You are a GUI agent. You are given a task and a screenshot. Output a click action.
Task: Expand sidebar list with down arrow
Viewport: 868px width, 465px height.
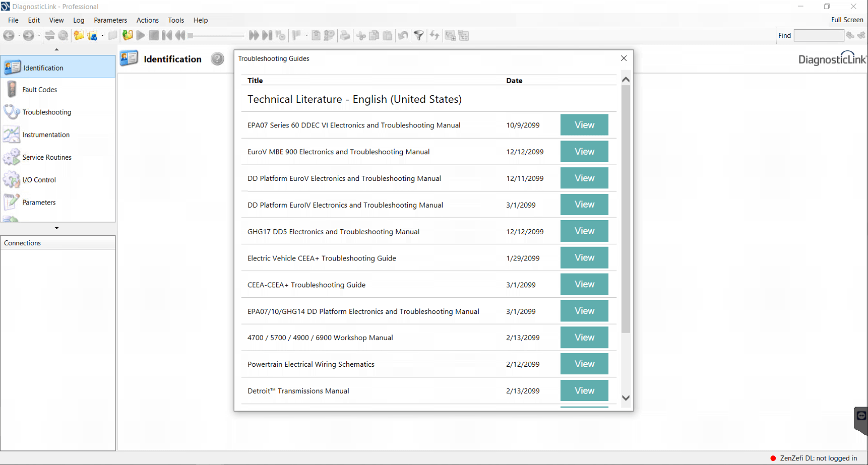[56, 228]
